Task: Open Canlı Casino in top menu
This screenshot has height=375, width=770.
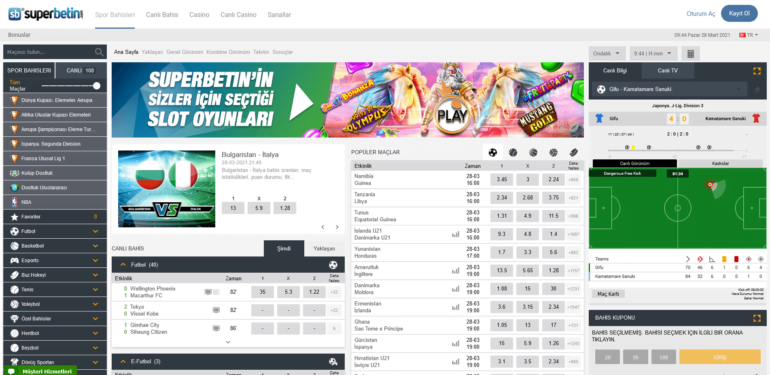Action: click(x=238, y=15)
